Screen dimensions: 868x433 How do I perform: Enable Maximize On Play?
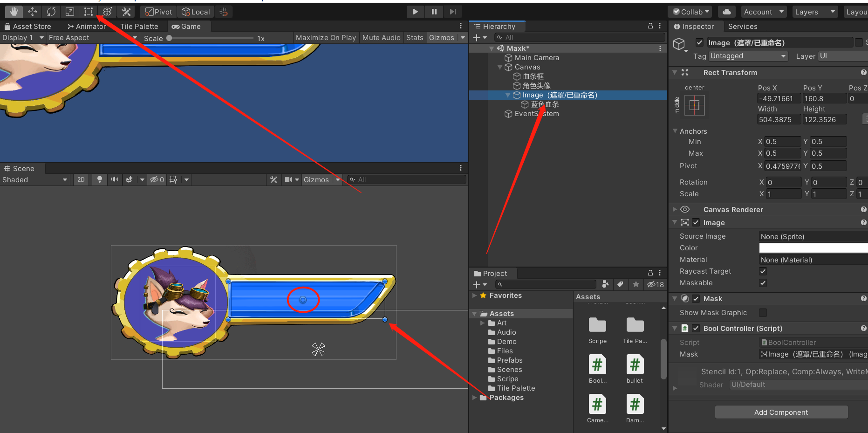tap(326, 37)
